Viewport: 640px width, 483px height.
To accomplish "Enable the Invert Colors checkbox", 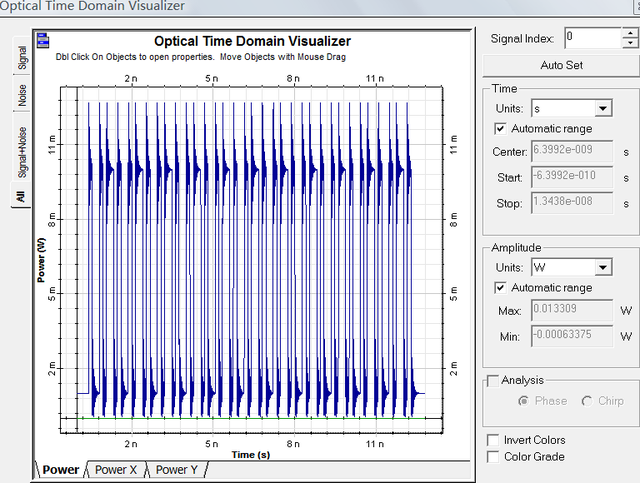I will coord(493,440).
